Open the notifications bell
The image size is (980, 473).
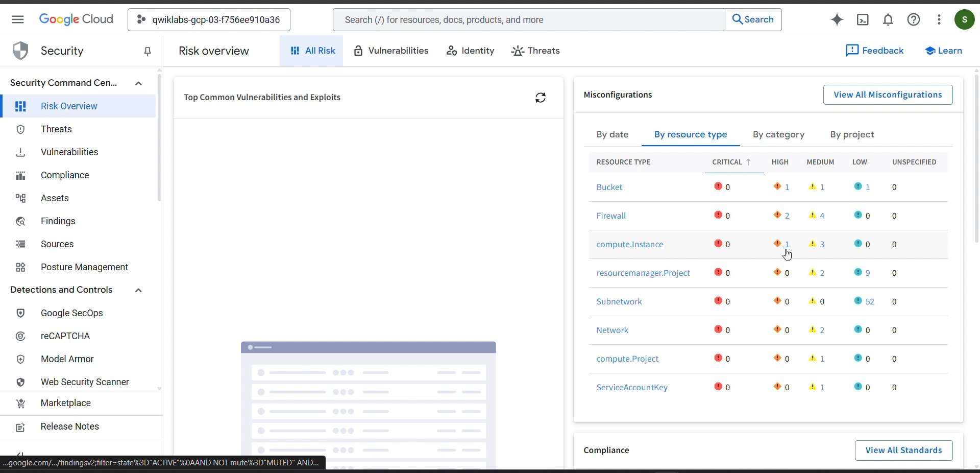pos(888,19)
